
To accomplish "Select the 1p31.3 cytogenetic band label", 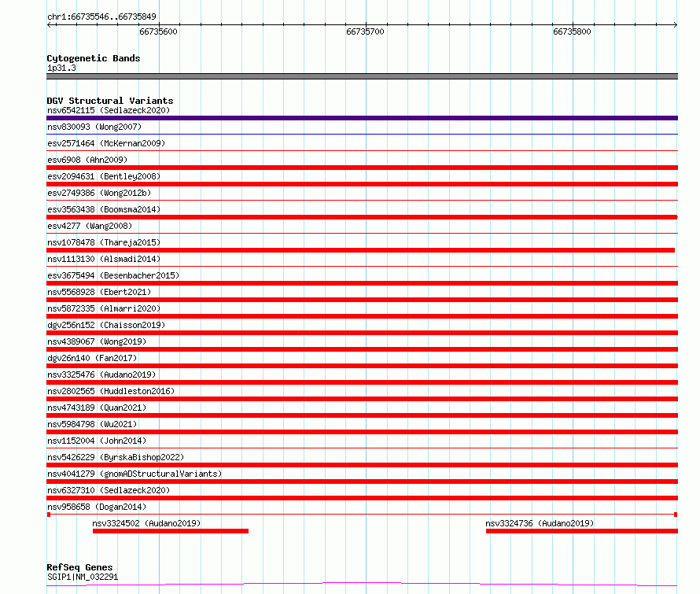I will point(61,68).
